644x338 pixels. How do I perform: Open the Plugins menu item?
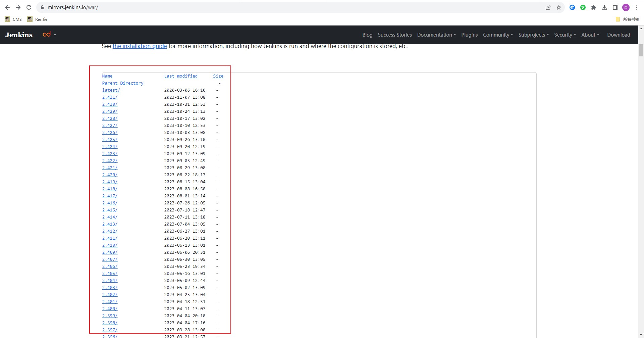(x=469, y=35)
